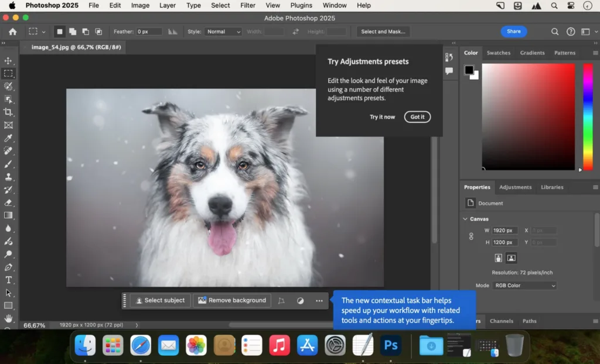The image size is (600, 364).
Task: Select the Eraser tool
Action: click(8, 202)
